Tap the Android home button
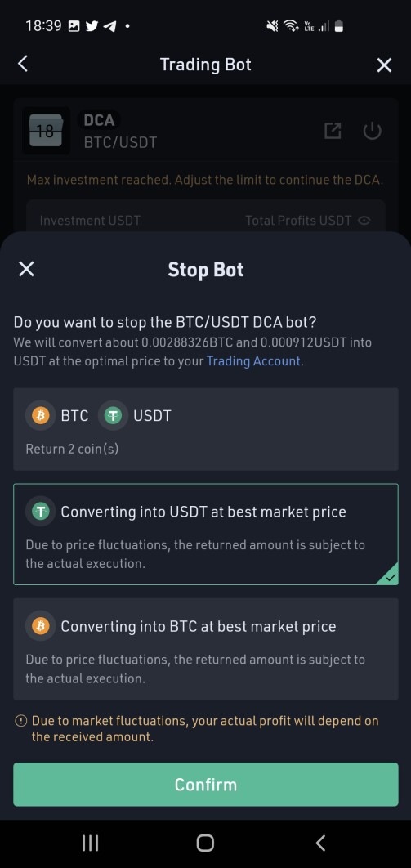This screenshot has height=868, width=411. coord(205,843)
